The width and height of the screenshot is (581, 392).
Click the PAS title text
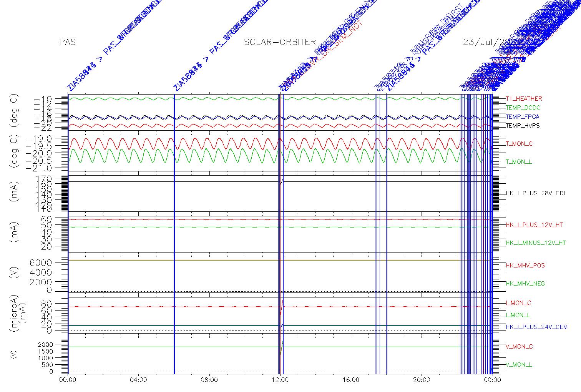click(67, 42)
